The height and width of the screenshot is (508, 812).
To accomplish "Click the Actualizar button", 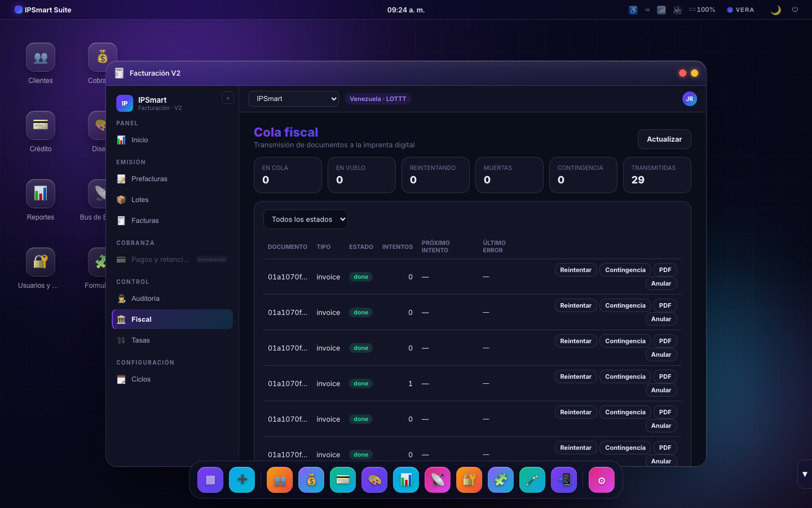I will pos(664,139).
